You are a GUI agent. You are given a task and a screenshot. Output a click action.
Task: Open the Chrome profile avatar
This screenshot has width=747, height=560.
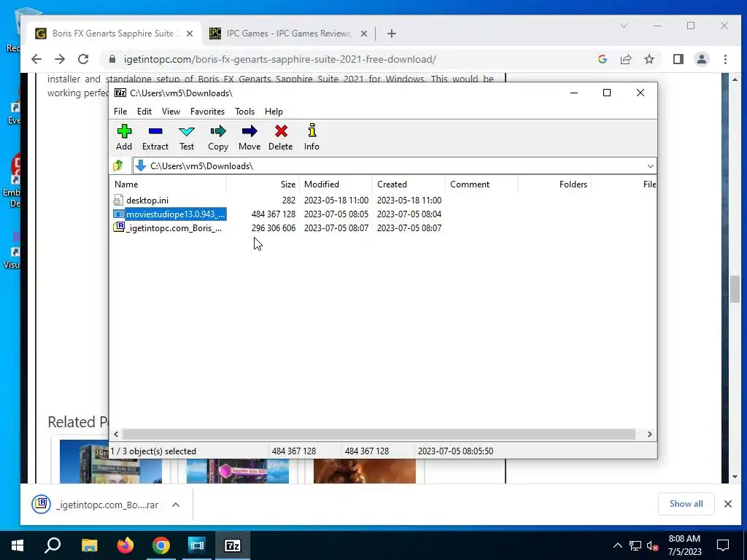point(702,59)
